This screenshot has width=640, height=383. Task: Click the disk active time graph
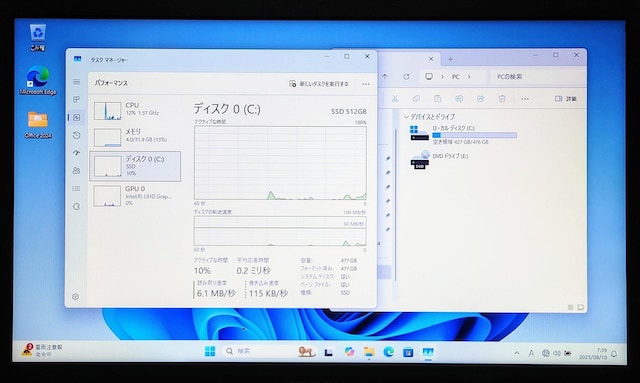280,163
